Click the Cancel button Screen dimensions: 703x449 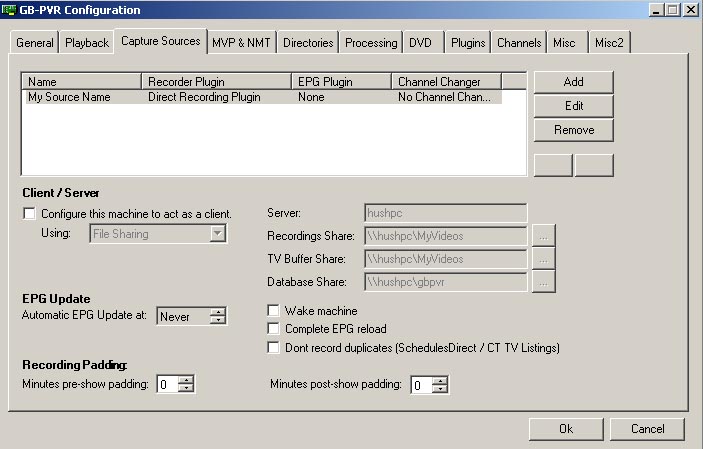click(x=647, y=429)
